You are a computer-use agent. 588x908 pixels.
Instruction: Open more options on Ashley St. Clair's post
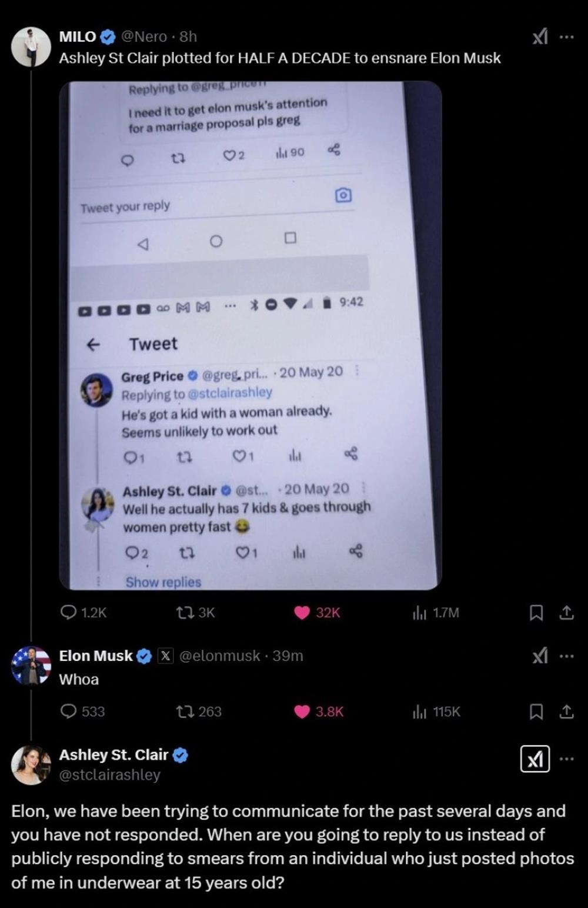tap(566, 759)
